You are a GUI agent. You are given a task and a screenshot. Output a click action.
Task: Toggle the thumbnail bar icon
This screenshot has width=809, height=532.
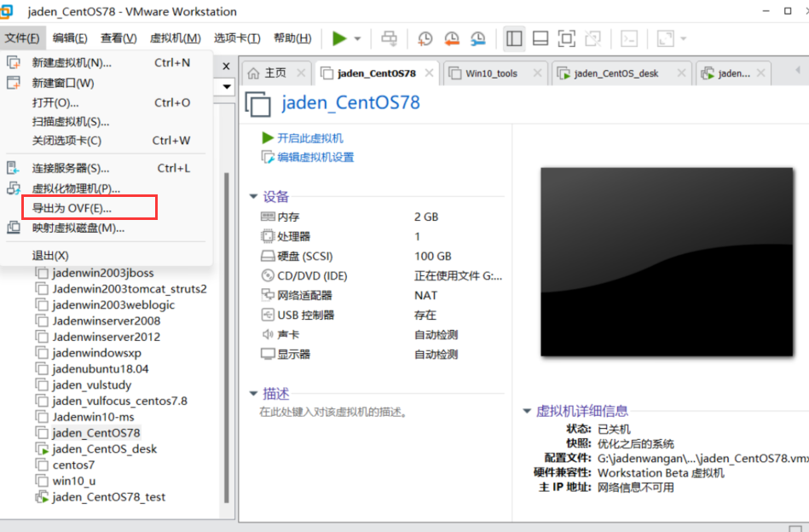click(540, 38)
